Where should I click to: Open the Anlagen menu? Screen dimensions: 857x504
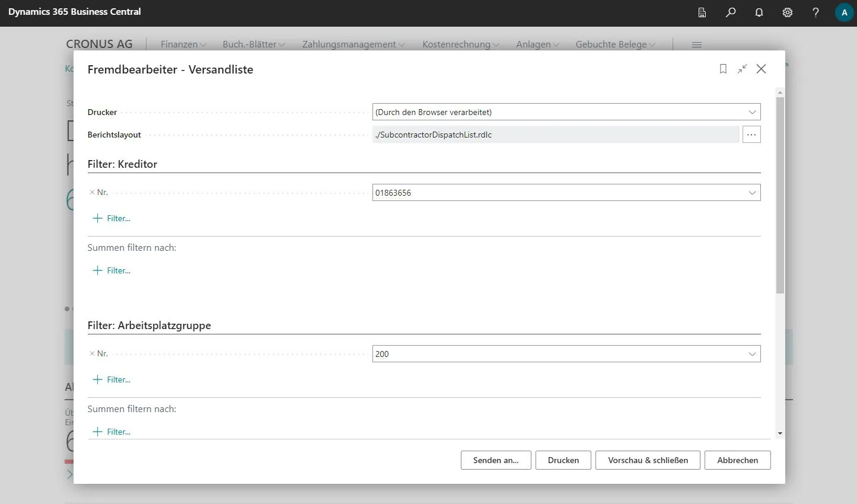[537, 44]
